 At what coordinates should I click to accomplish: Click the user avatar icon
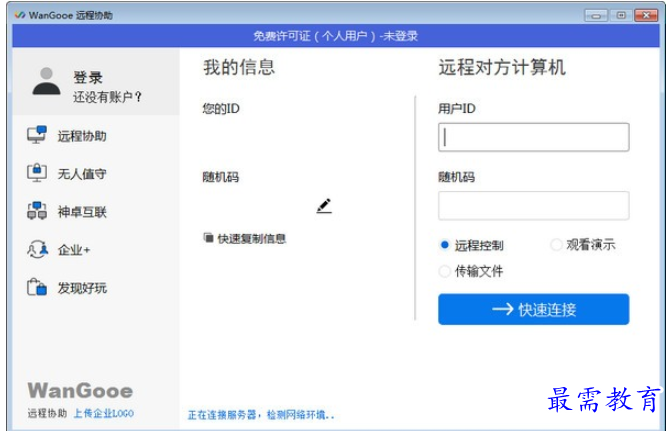point(47,81)
